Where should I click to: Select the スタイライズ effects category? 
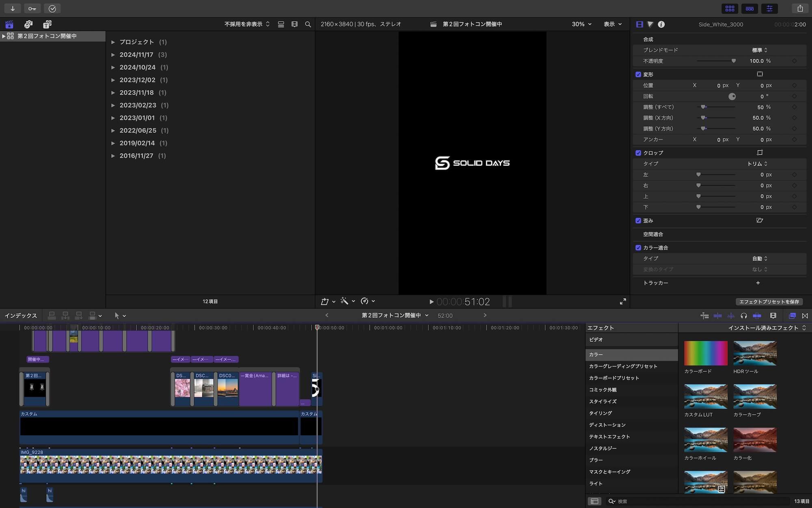(632, 401)
